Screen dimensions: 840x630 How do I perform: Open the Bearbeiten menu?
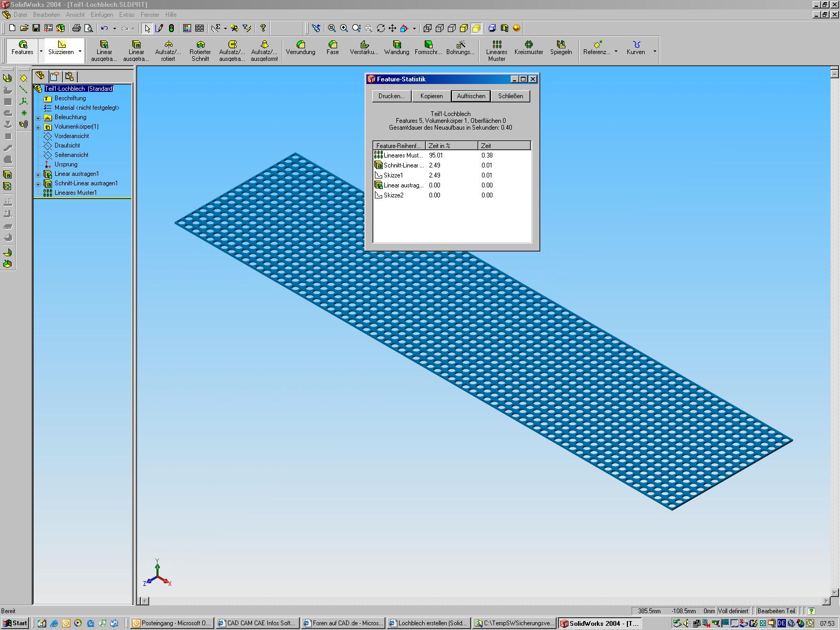click(x=46, y=15)
